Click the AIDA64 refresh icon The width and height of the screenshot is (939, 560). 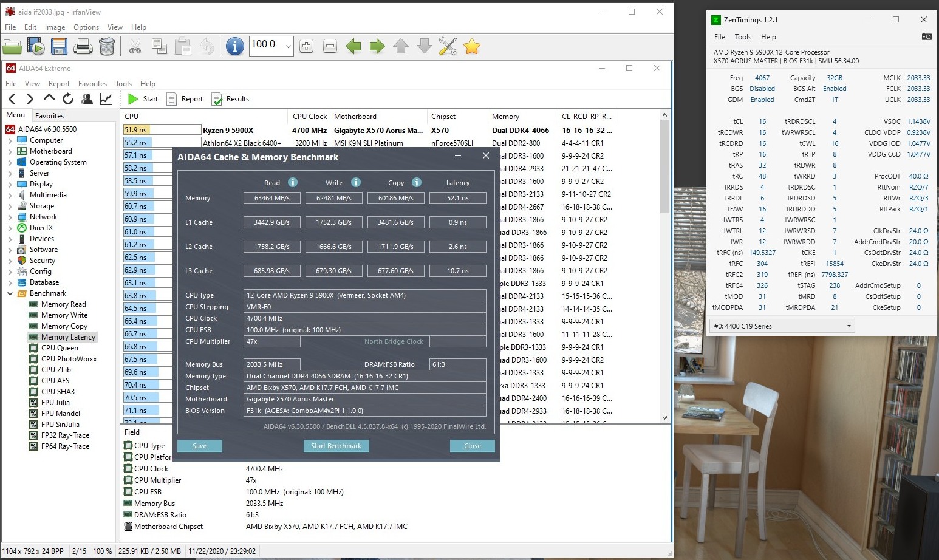(x=68, y=99)
